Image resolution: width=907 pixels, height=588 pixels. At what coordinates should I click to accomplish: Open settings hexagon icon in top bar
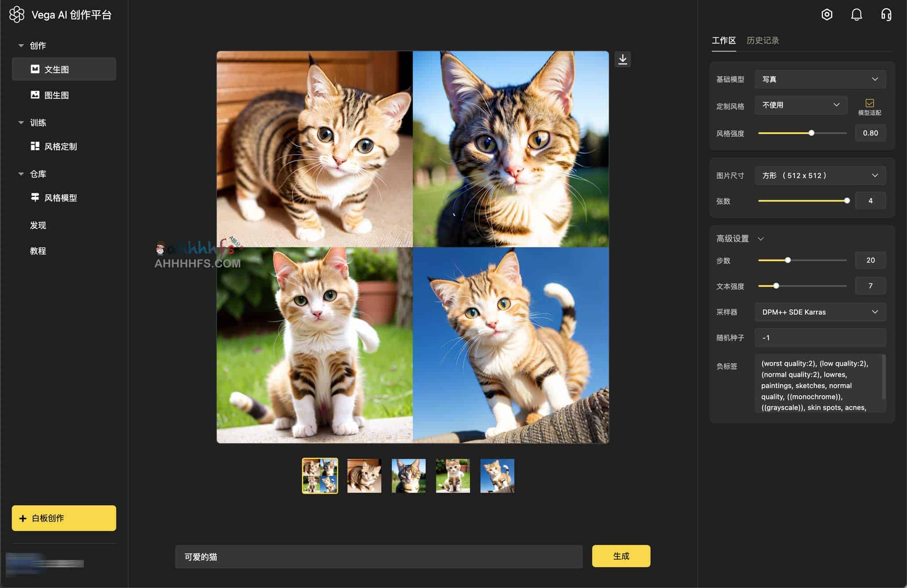pos(826,15)
